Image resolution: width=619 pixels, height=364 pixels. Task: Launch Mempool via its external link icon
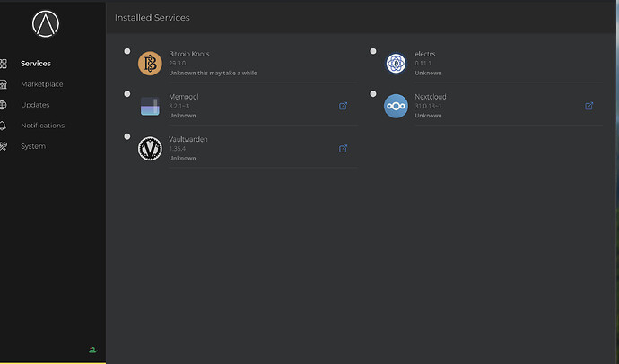(343, 106)
